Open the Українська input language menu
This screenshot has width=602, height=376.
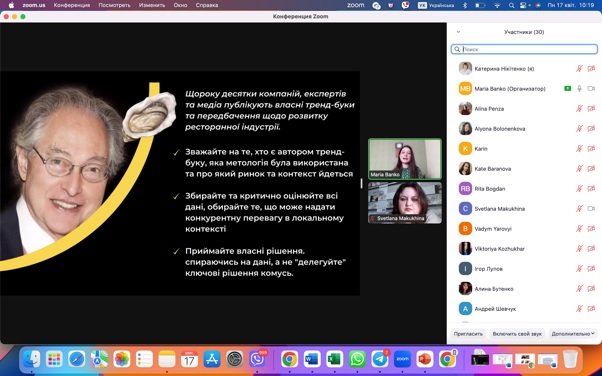coord(436,5)
